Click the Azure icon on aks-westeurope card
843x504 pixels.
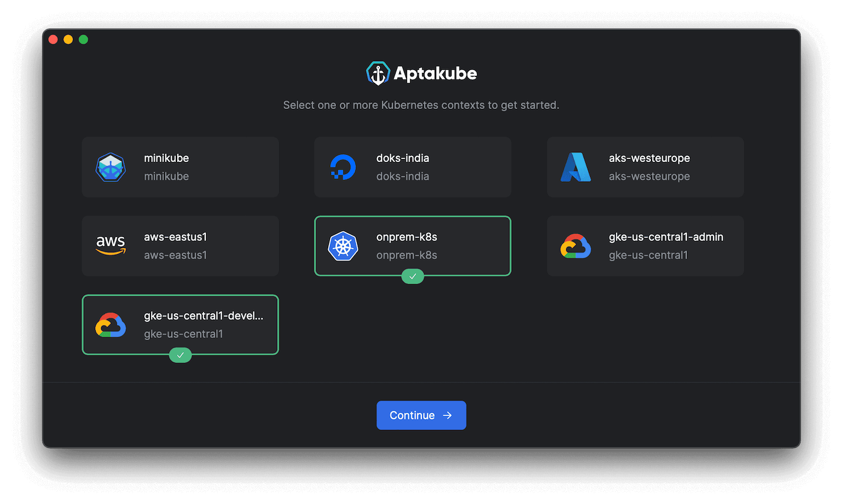(x=576, y=167)
